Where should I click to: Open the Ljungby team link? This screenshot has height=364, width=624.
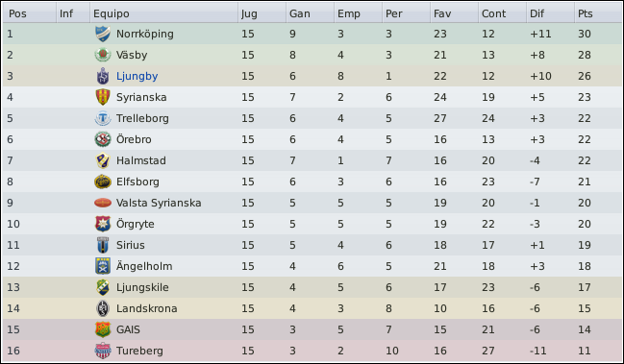137,76
